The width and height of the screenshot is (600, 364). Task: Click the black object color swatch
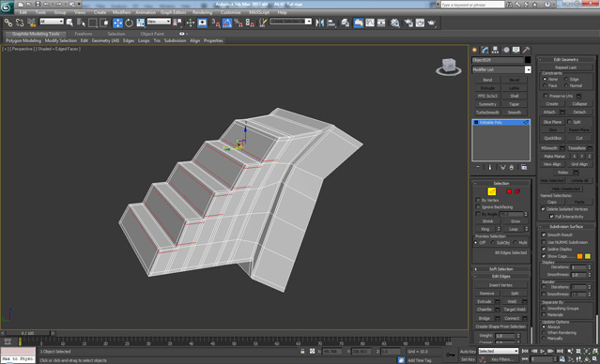528,60
